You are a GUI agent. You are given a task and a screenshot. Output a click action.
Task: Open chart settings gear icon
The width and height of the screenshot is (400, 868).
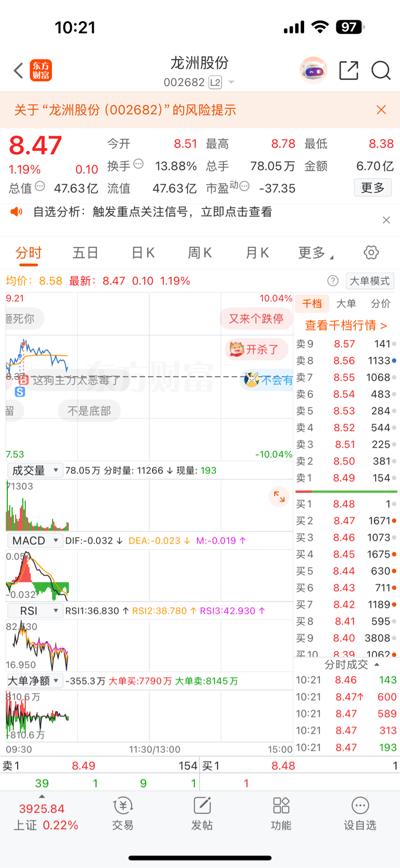[371, 253]
